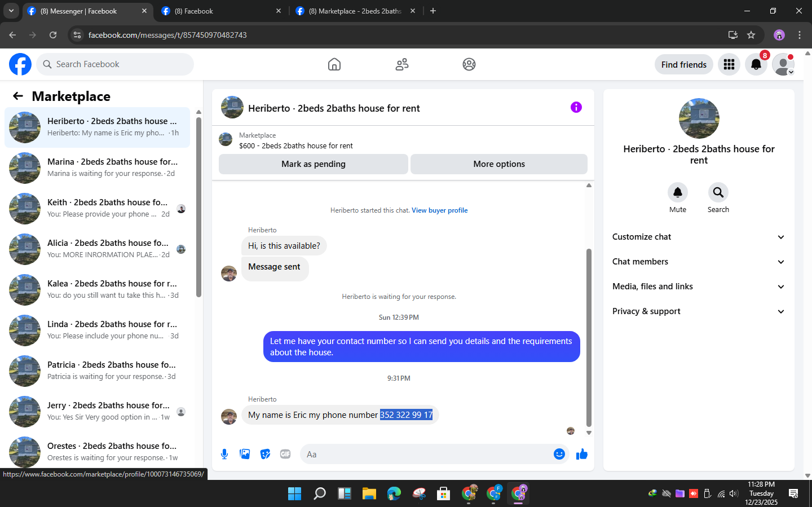Open Linda conversation in the list

tap(97, 330)
